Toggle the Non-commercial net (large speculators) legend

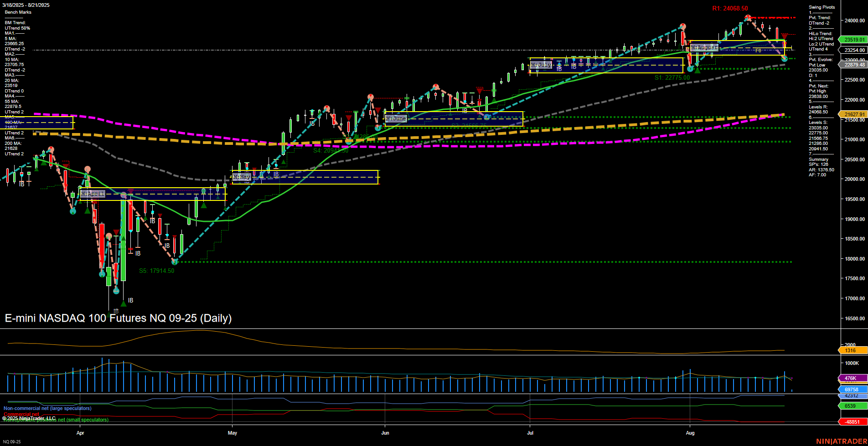tap(47, 409)
